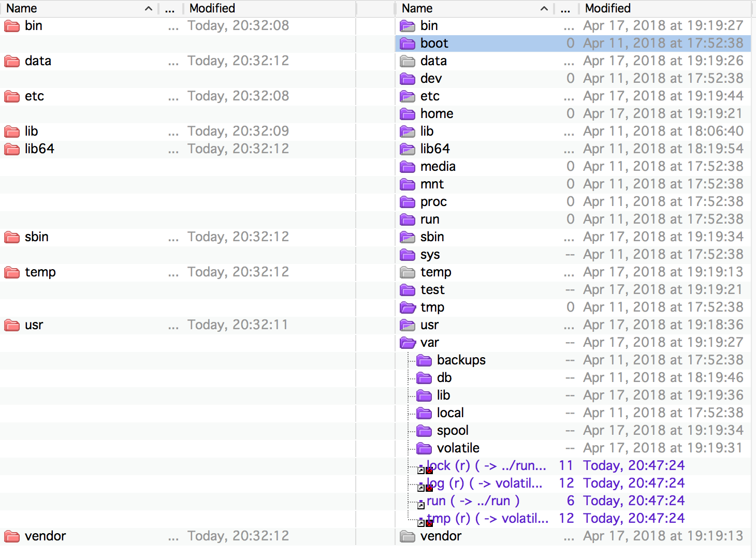This screenshot has width=756, height=558.
Task: Click the date 'Today, 20:32:09' in left pane
Action: tap(238, 131)
